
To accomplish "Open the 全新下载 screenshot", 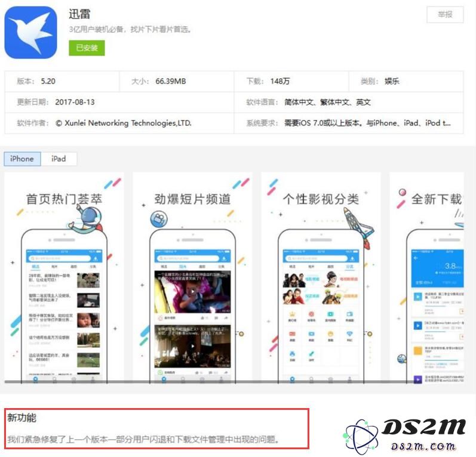I will pyautogui.click(x=426, y=278).
